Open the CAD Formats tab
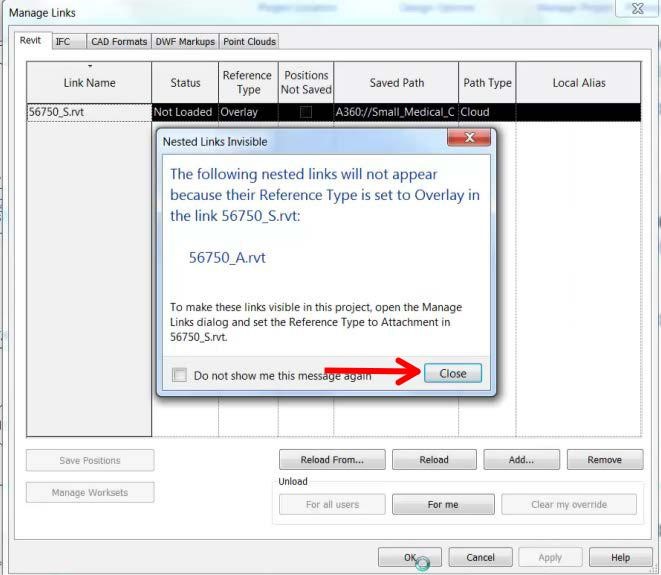Screen dimensions: 661x575 point(117,41)
